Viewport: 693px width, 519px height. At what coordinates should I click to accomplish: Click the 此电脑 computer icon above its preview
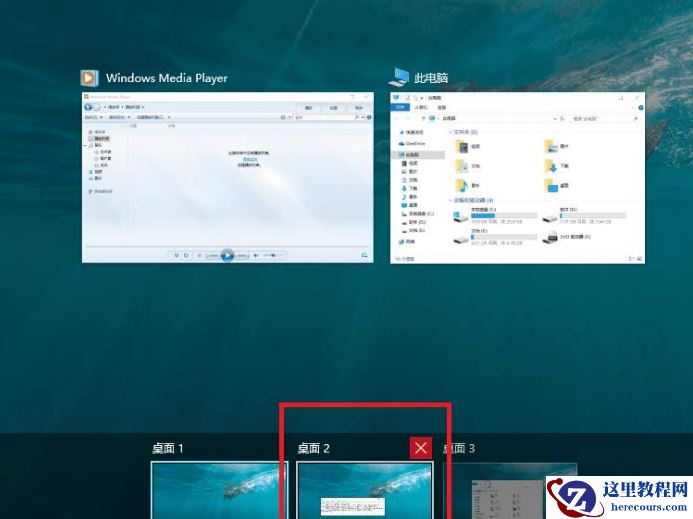(399, 77)
